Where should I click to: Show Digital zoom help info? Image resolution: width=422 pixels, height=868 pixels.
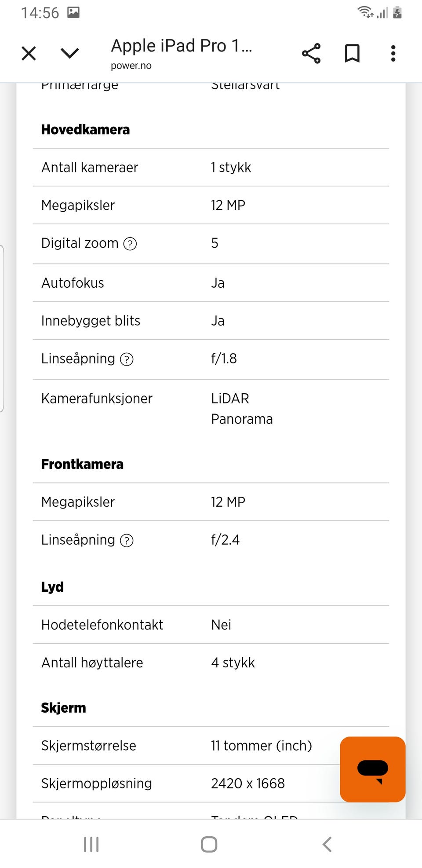pos(130,244)
